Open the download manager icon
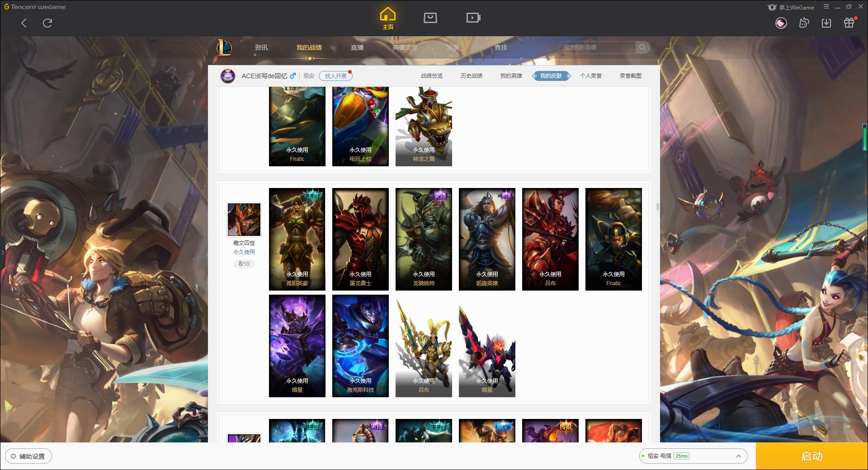The image size is (868, 470). (826, 23)
